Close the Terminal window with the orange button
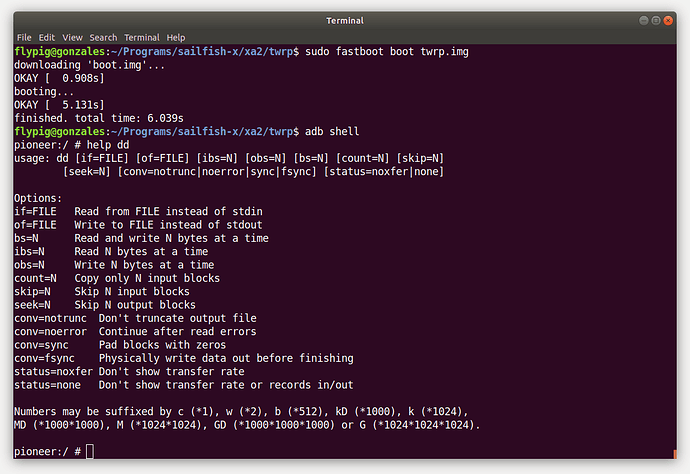The width and height of the screenshot is (690, 474). 668,21
